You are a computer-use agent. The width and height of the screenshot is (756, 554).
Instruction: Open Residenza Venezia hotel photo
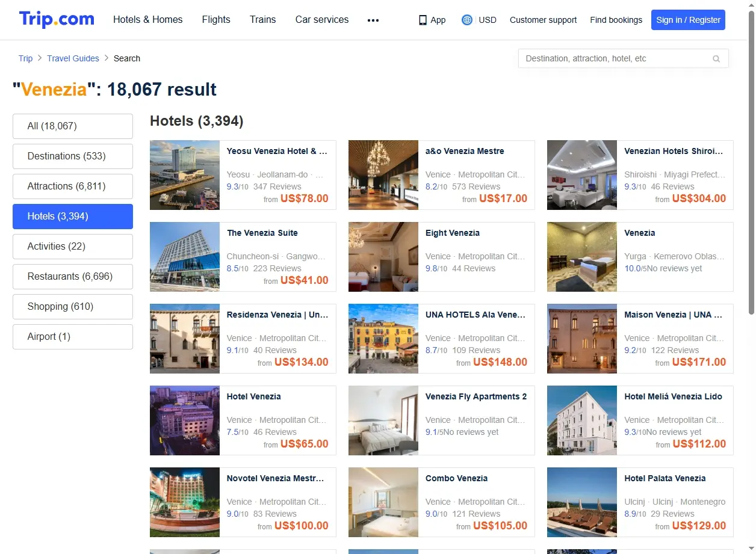pyautogui.click(x=185, y=339)
